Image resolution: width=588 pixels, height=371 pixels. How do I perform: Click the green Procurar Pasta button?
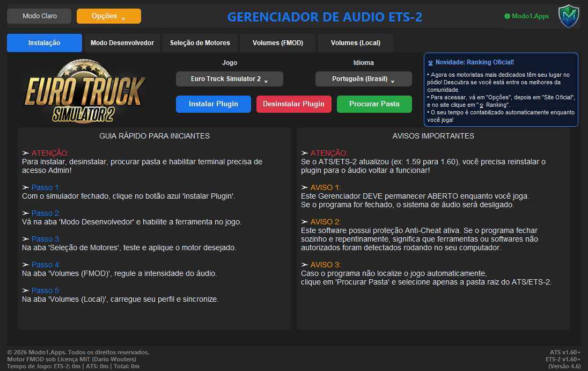tap(374, 104)
